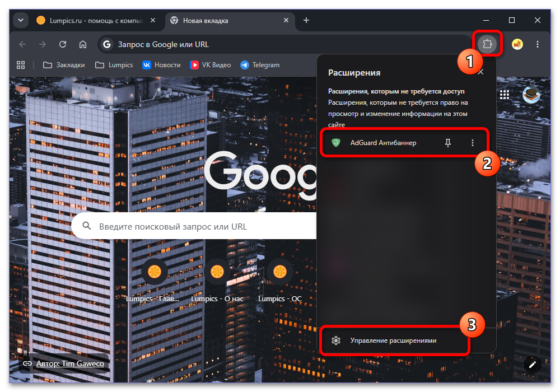This screenshot has width=560, height=392.
Task: Open the Chrome three-dot main menu
Action: 537,44
